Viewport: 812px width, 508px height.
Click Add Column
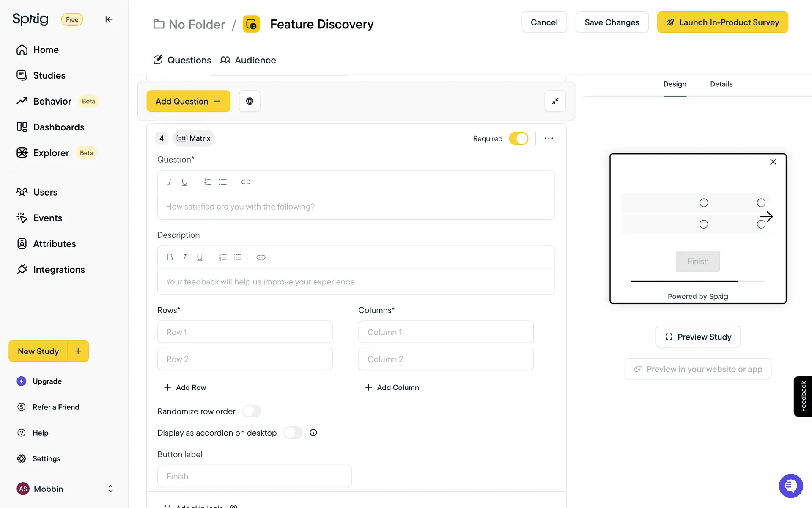(392, 387)
